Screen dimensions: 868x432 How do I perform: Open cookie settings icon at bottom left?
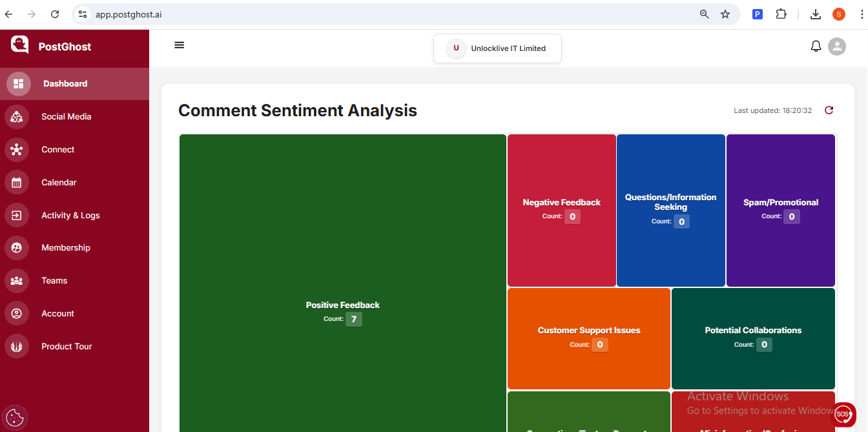pos(15,418)
